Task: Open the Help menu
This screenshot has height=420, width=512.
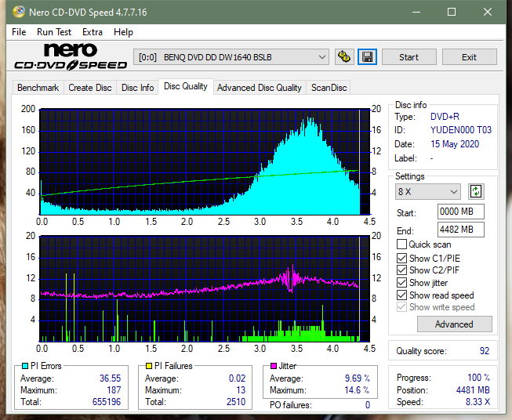Action: pos(123,32)
